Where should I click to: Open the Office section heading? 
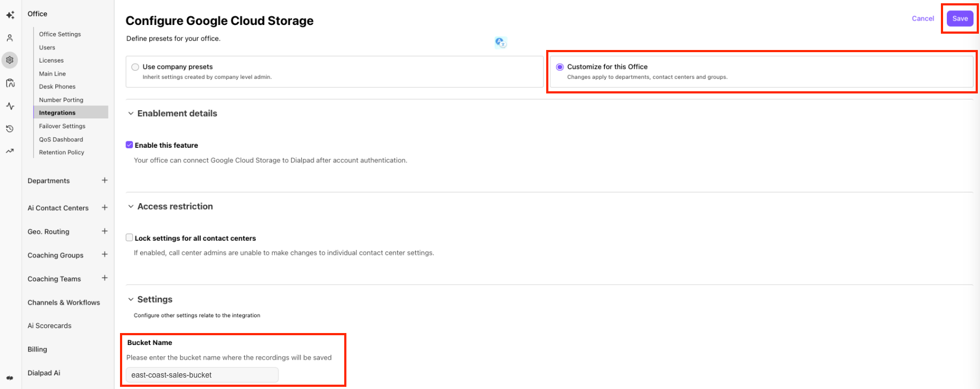[x=37, y=14]
